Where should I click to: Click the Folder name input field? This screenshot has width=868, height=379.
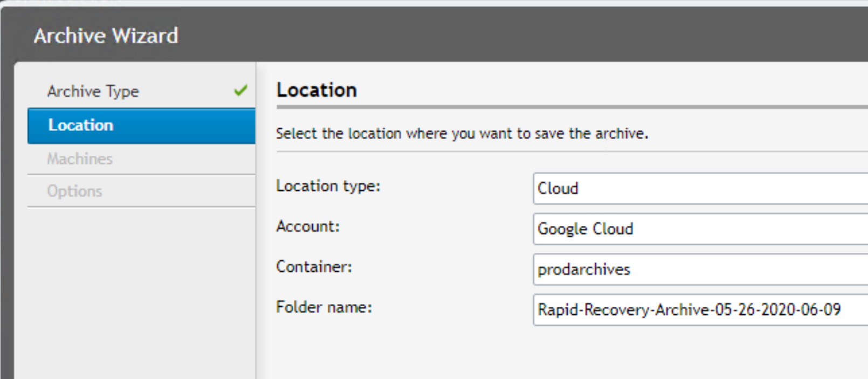pyautogui.click(x=700, y=309)
